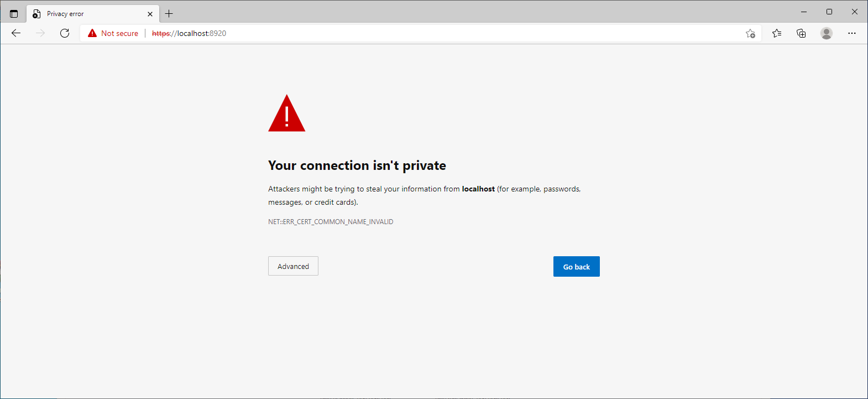
Task: Open the user profile avatar
Action: (827, 33)
